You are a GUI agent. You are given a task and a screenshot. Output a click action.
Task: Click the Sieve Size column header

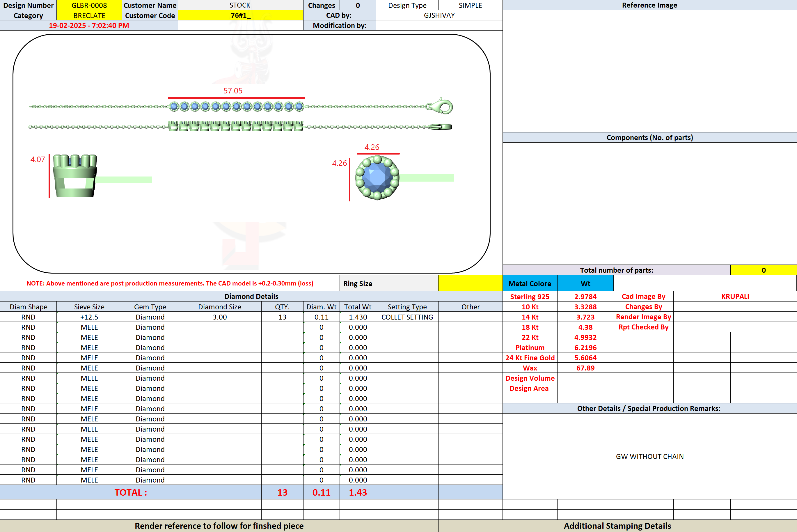[89, 307]
